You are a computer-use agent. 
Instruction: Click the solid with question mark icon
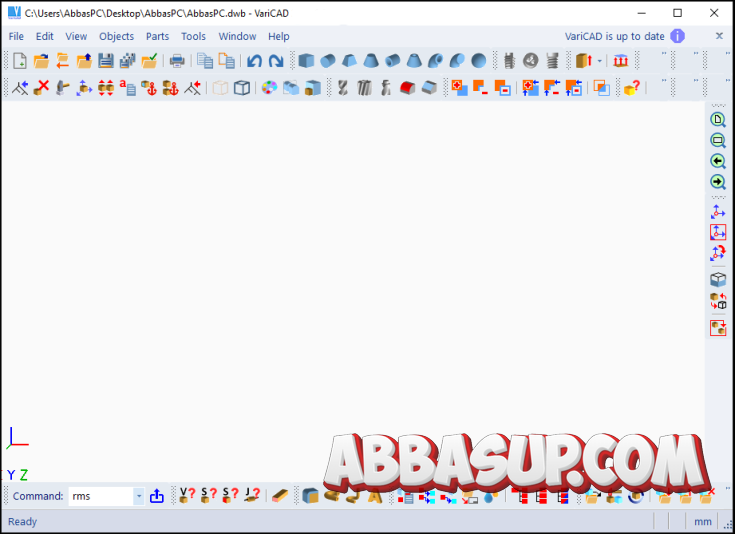click(631, 87)
